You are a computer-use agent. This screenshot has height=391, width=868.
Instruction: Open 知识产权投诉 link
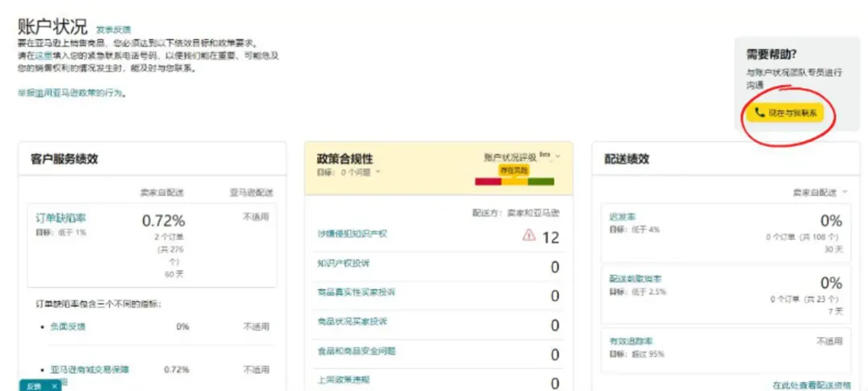point(343,263)
